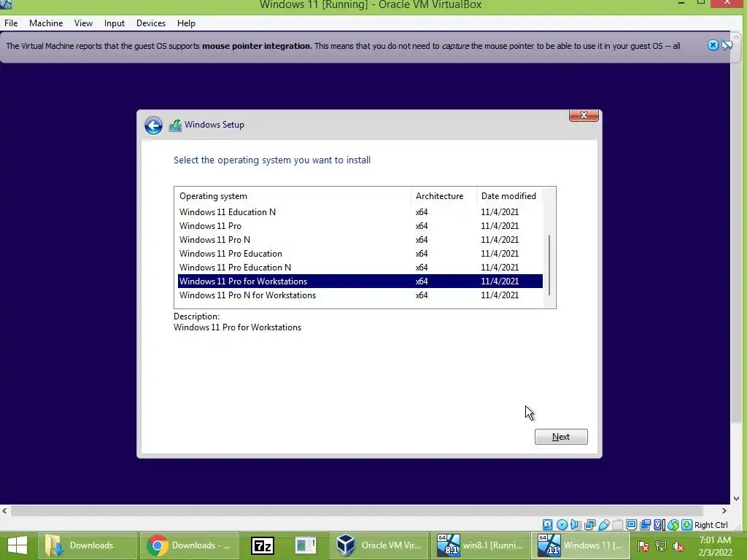Click the hard disk activity status icon

(548, 525)
